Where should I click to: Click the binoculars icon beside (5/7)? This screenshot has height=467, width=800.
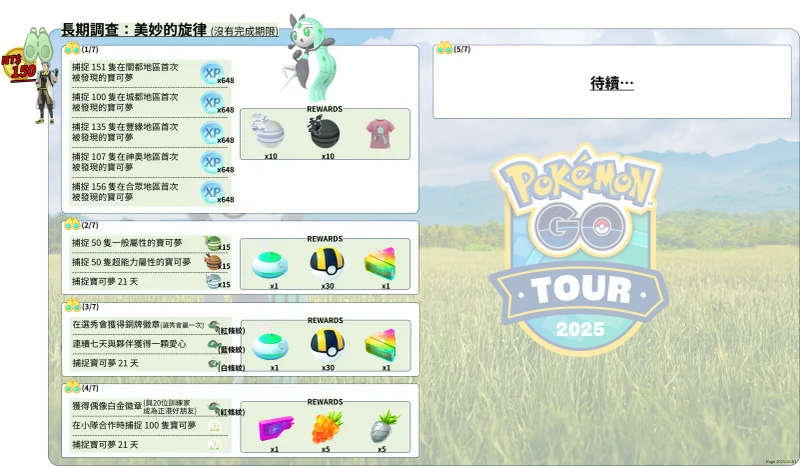[x=444, y=48]
